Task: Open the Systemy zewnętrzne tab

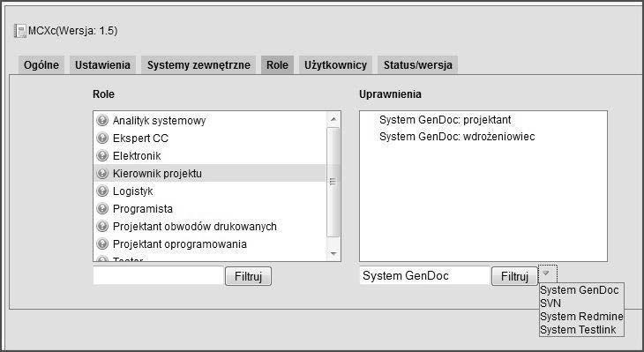Action: (x=198, y=65)
